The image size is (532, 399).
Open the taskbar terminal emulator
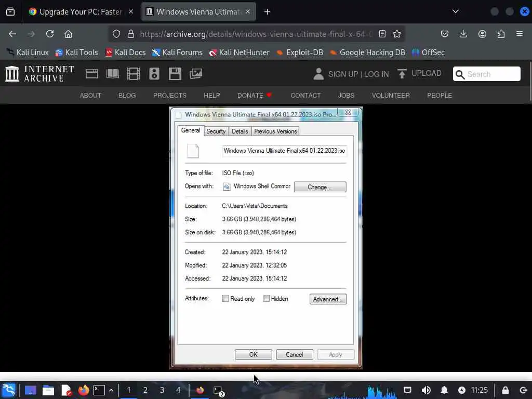coord(99,390)
